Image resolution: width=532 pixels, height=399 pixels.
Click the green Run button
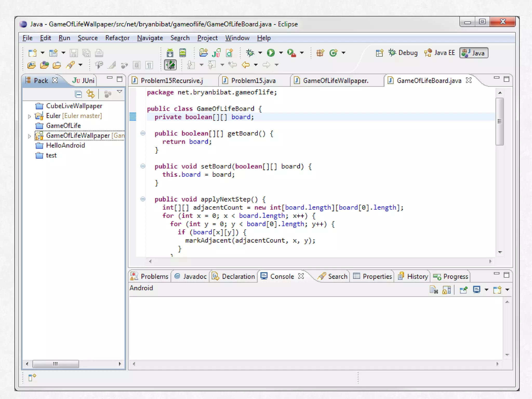pos(271,53)
